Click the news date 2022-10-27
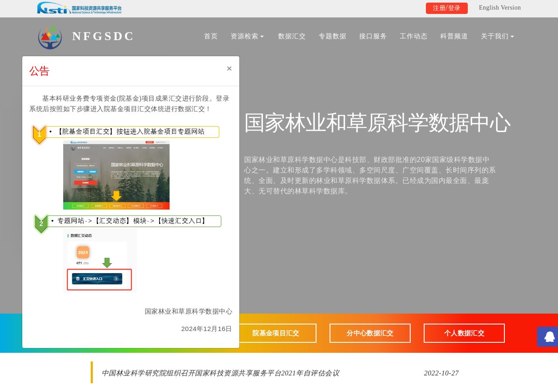The image size is (558, 392). 441,373
